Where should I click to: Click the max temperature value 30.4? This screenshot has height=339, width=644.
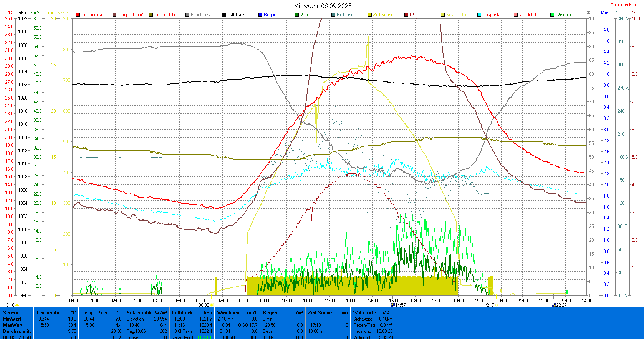tap(72, 325)
